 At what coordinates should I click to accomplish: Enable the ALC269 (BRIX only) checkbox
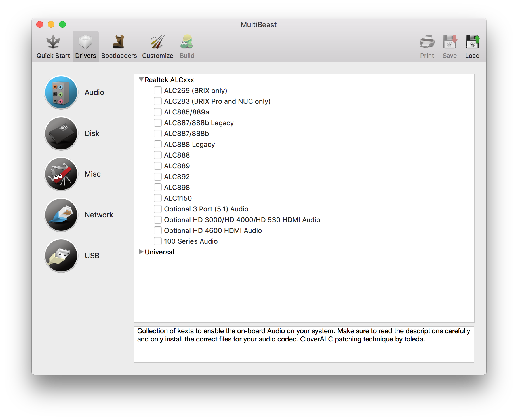(x=158, y=90)
